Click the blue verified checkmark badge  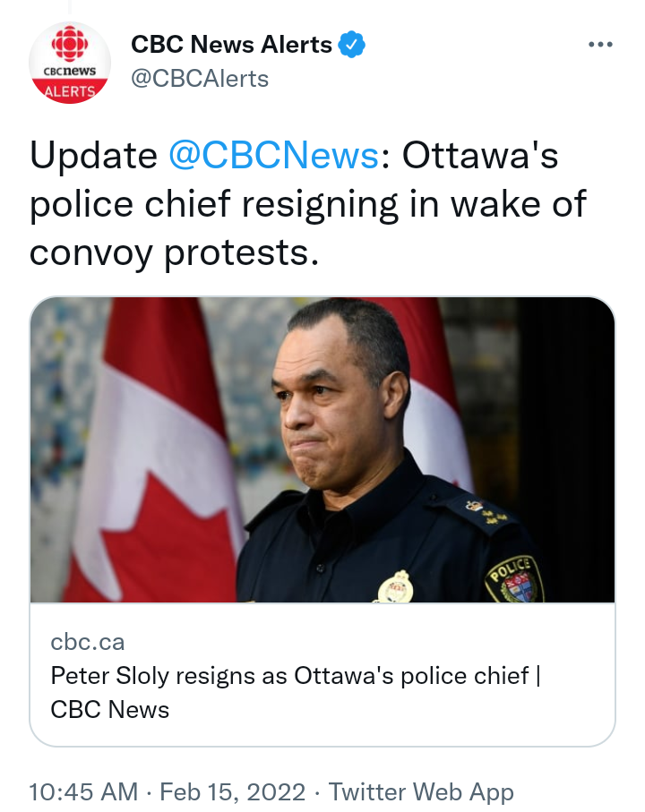[352, 45]
